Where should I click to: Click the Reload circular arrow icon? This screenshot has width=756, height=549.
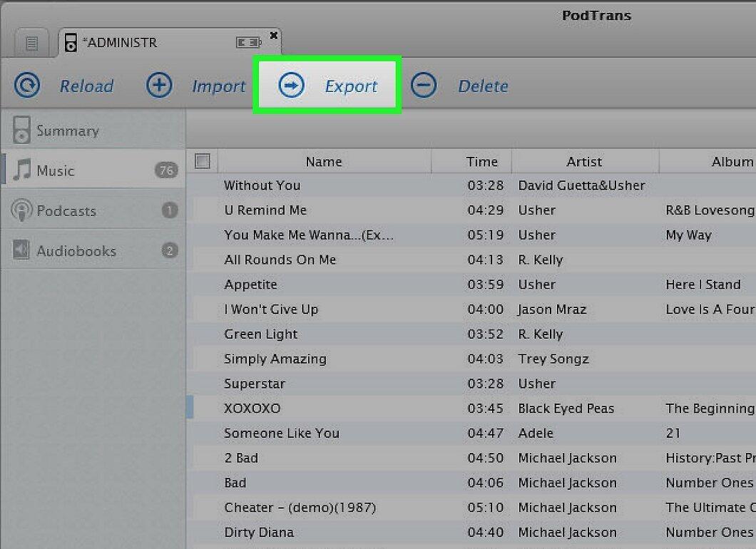(x=27, y=86)
